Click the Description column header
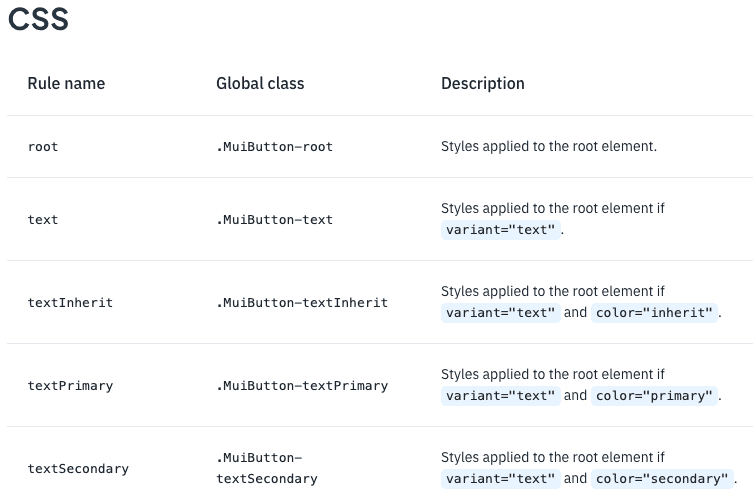This screenshot has width=753, height=503. tap(483, 83)
